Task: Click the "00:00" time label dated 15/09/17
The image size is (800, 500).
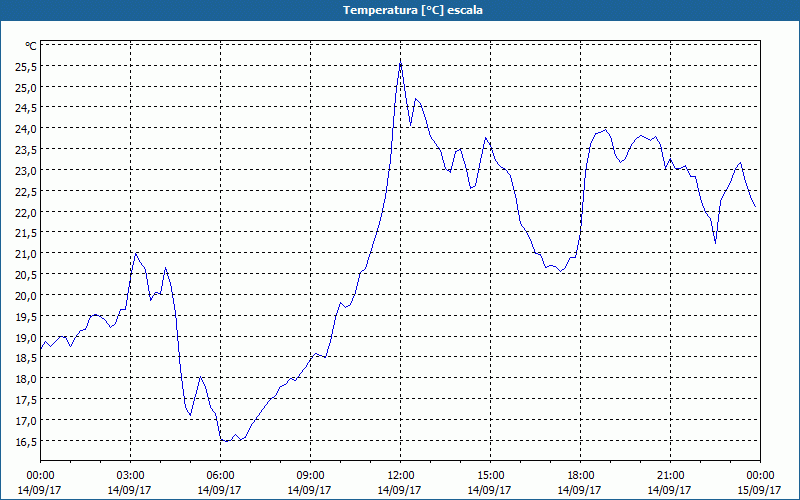Action: 760,476
